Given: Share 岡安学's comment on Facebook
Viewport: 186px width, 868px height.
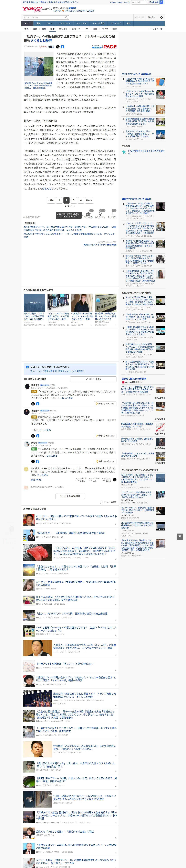Looking at the screenshot, I should (38, 461).
